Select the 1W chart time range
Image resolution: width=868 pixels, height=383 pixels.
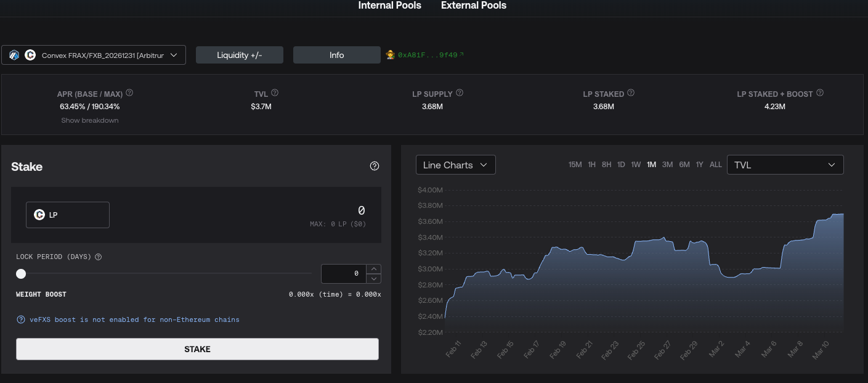tap(636, 165)
